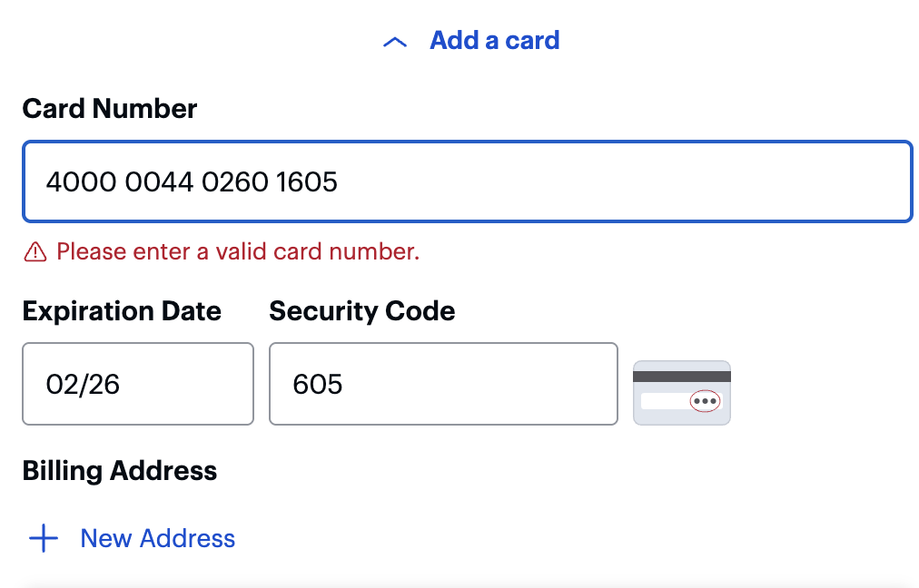Click the red-circled CVV dots on card image
919x588 pixels.
pyautogui.click(x=705, y=400)
